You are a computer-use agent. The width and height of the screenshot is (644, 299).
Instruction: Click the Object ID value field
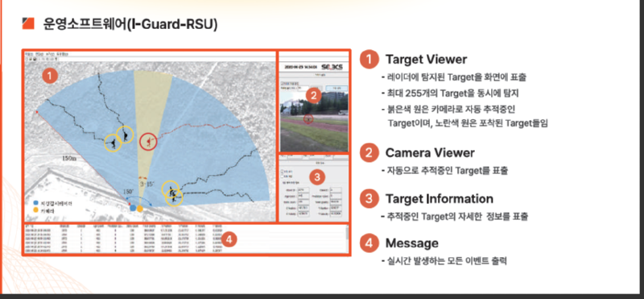coord(303,190)
